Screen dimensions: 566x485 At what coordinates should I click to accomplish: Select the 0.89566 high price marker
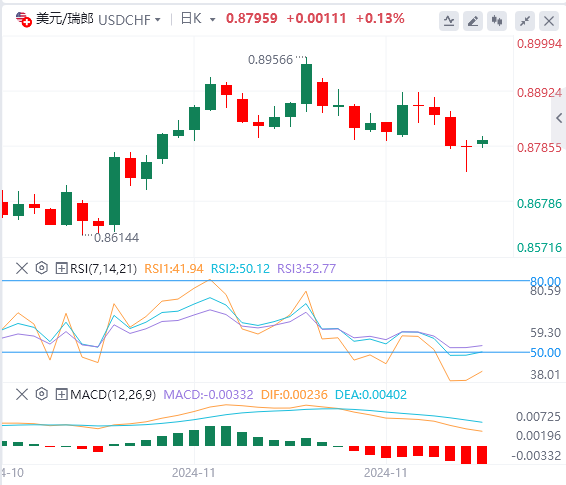click(x=270, y=60)
